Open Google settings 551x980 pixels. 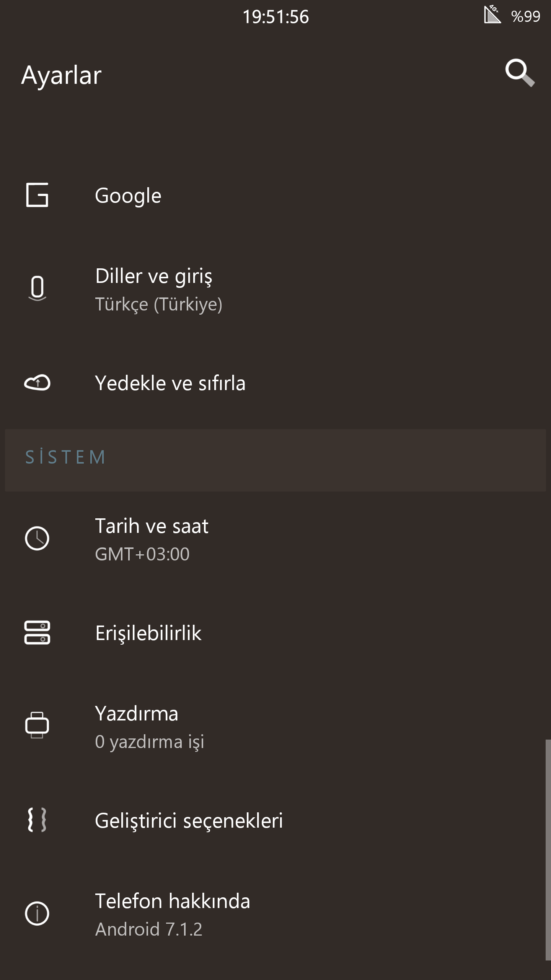[x=275, y=195]
